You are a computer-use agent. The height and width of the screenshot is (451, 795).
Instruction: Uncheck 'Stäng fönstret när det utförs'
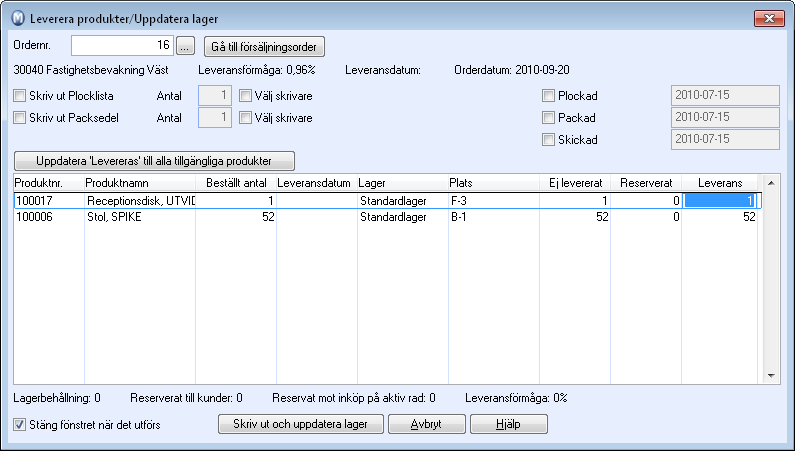[20, 424]
